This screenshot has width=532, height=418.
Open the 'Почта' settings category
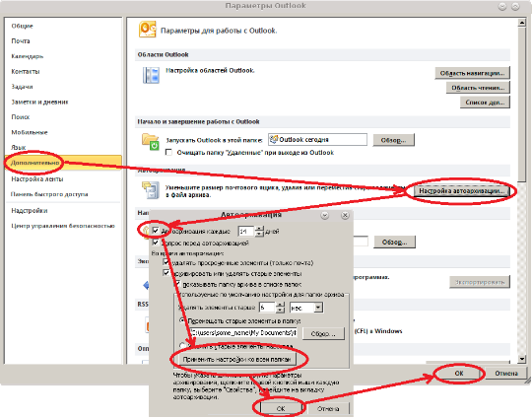21,41
